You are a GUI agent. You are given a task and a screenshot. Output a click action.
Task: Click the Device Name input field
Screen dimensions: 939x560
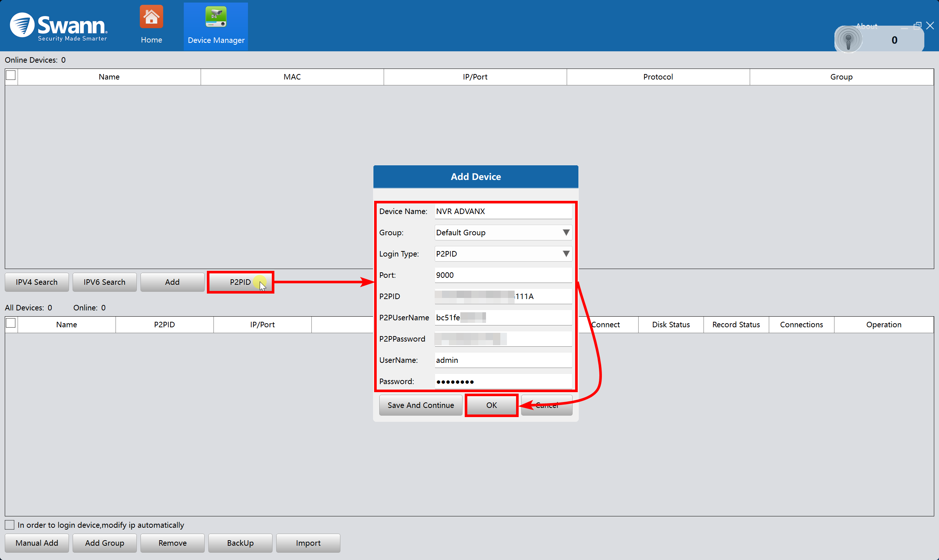tap(503, 211)
